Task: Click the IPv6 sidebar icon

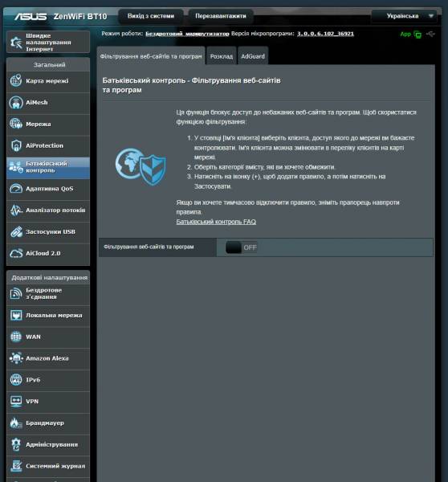Action: pos(16,380)
